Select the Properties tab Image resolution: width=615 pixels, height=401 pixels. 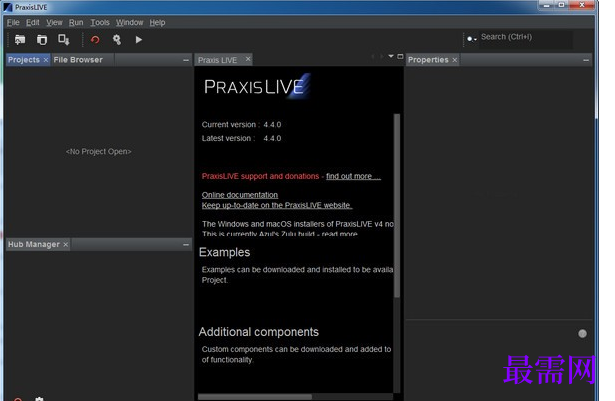pos(428,60)
